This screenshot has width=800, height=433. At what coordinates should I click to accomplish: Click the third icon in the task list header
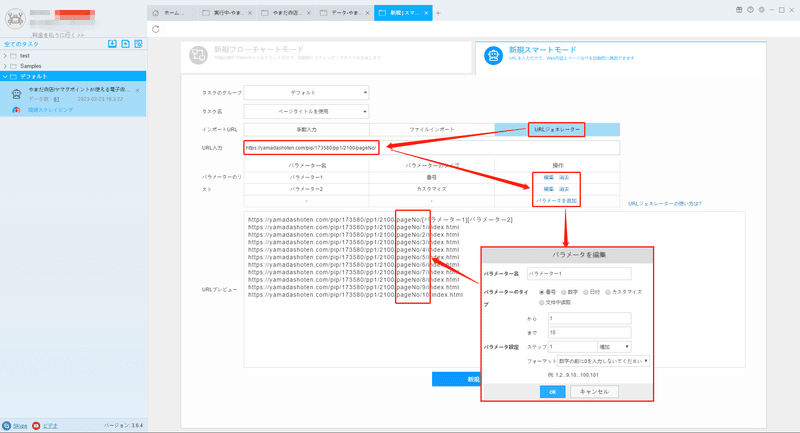(x=138, y=44)
